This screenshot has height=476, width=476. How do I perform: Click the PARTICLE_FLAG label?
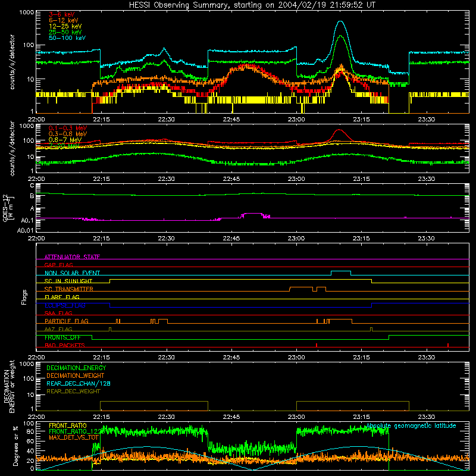(67, 321)
